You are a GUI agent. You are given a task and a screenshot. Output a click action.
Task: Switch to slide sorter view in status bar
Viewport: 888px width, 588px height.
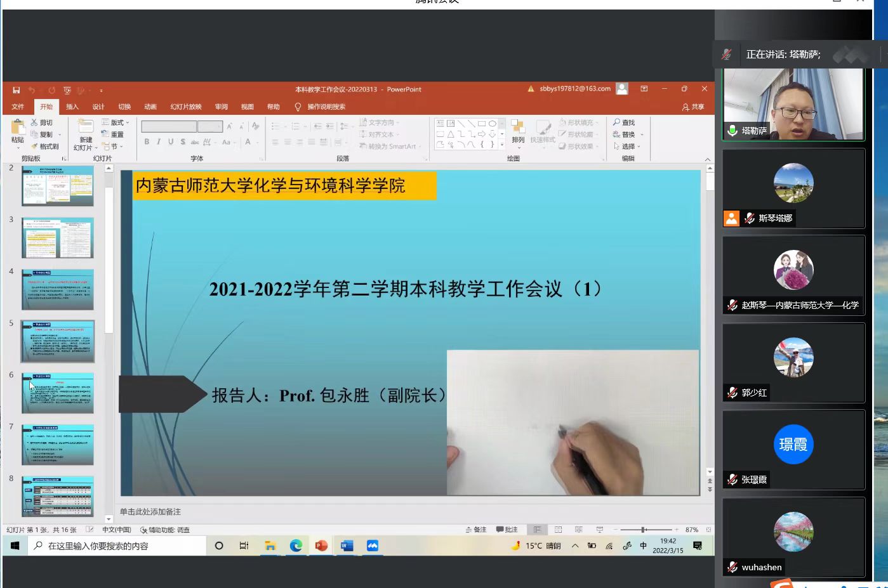click(x=558, y=530)
